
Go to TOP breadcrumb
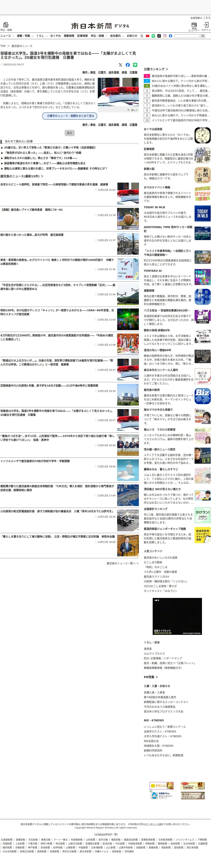point(3,46)
